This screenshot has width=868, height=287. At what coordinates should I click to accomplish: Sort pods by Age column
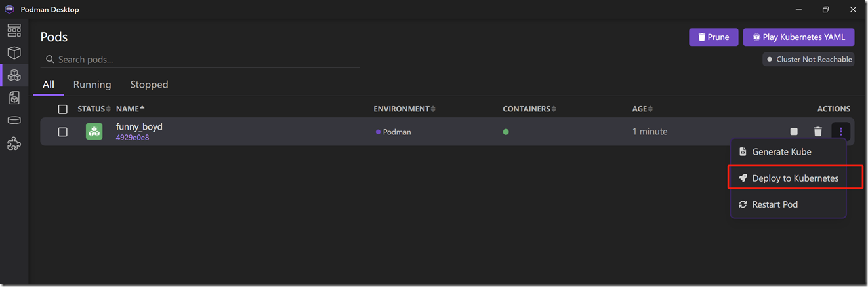(x=642, y=109)
